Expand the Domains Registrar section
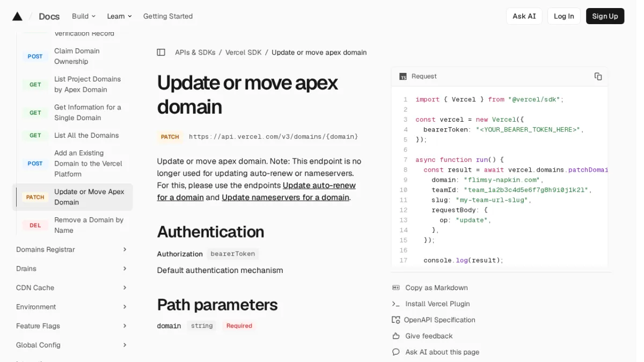 tap(72, 249)
